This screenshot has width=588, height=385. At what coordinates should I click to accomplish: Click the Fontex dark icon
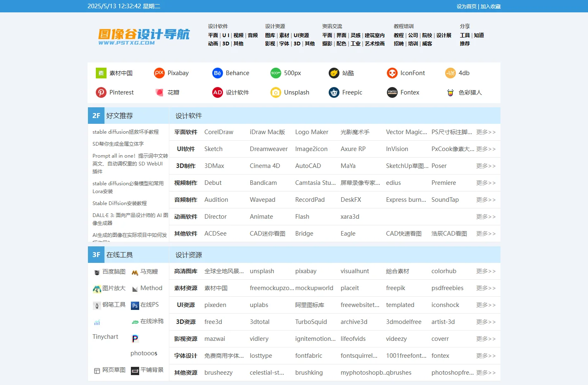[x=392, y=92]
